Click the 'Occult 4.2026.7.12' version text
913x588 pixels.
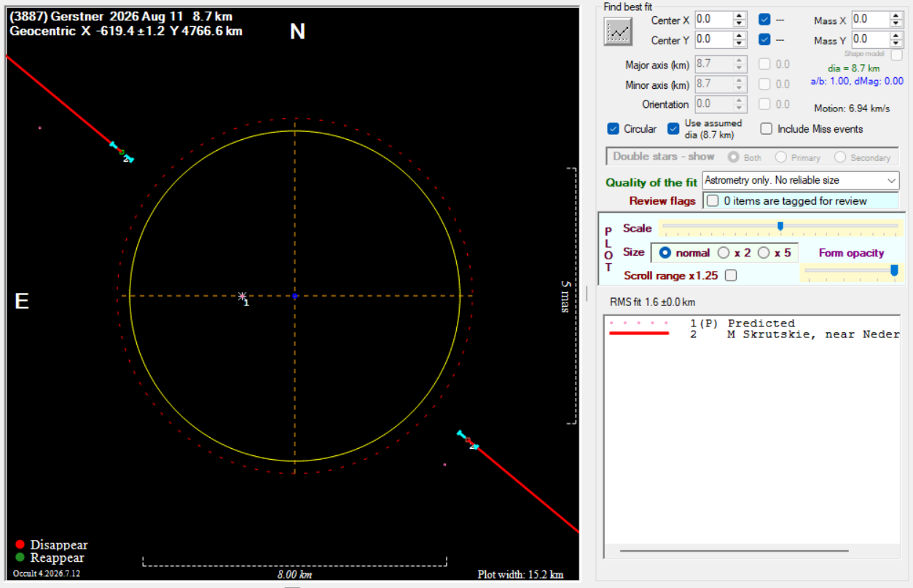[x=47, y=573]
